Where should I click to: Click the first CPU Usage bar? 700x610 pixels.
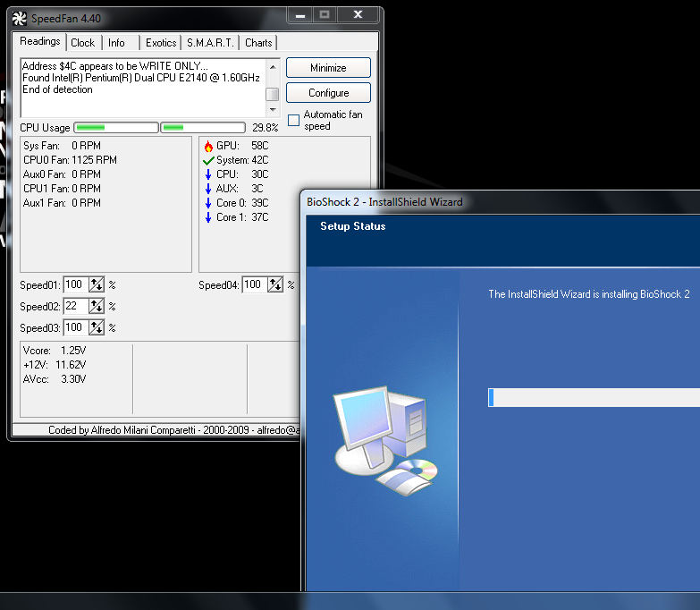(x=116, y=128)
